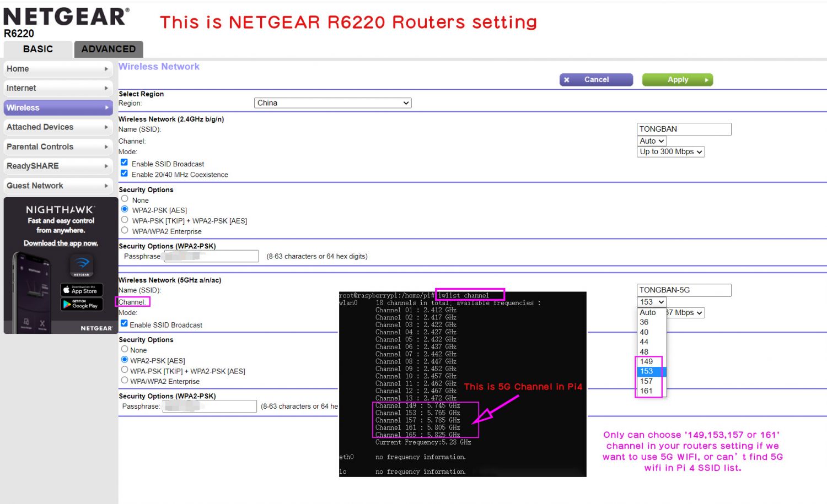The width and height of the screenshot is (827, 504).
Task: Choose channel 161 in the list
Action: [652, 391]
